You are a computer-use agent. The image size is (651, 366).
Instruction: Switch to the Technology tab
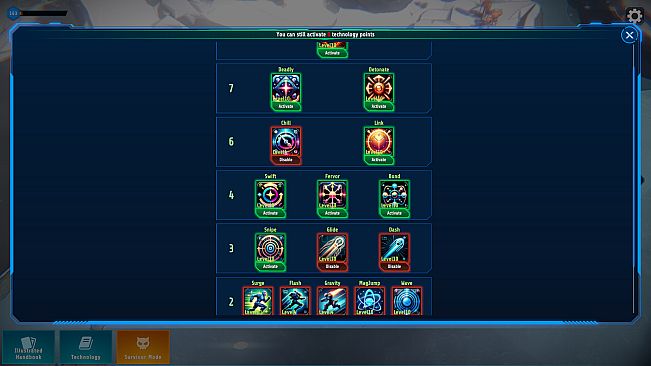[x=86, y=348]
